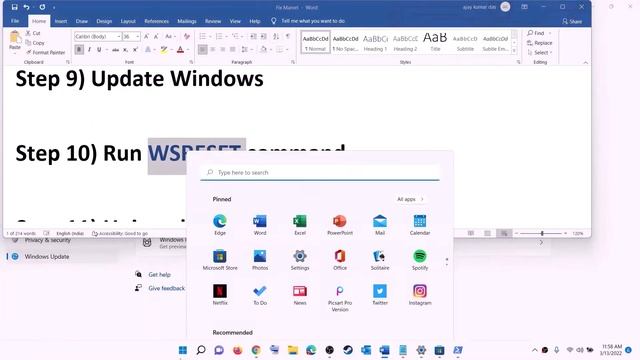
Task: Toggle subscript formatting
Action: (x=125, y=49)
